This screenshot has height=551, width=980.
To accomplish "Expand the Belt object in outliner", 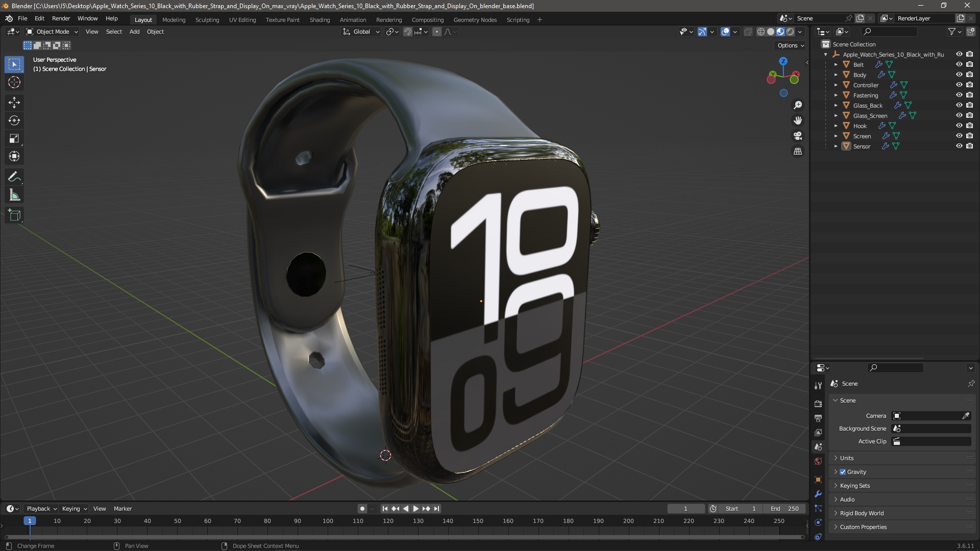I will (836, 65).
